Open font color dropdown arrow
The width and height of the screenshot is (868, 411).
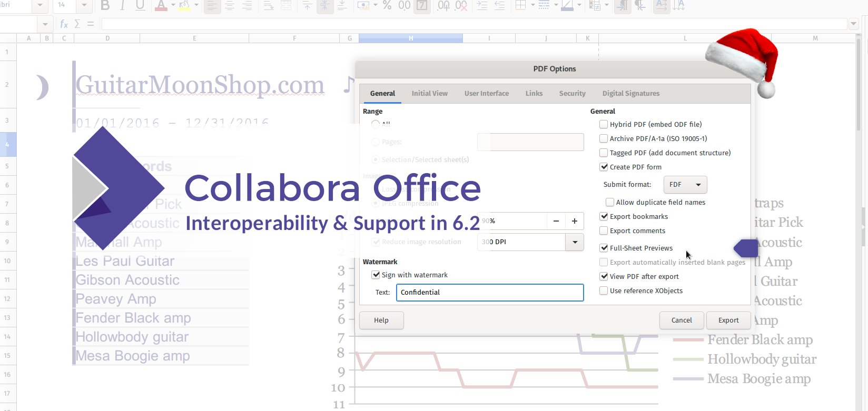[173, 5]
